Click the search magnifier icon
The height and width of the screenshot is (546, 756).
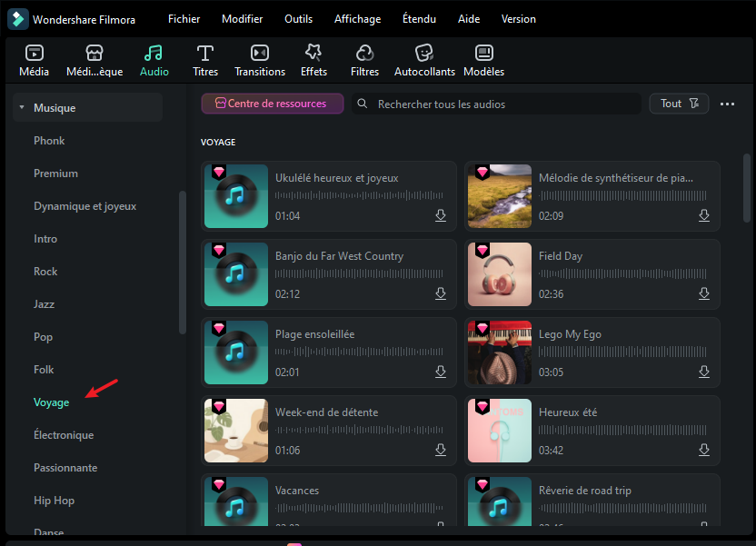[363, 104]
